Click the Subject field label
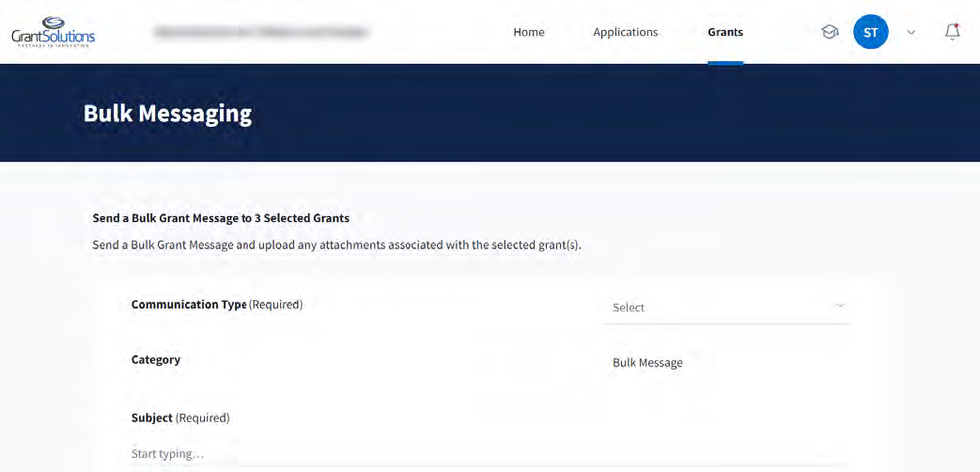Screen dimensions: 980x472 coord(152,417)
